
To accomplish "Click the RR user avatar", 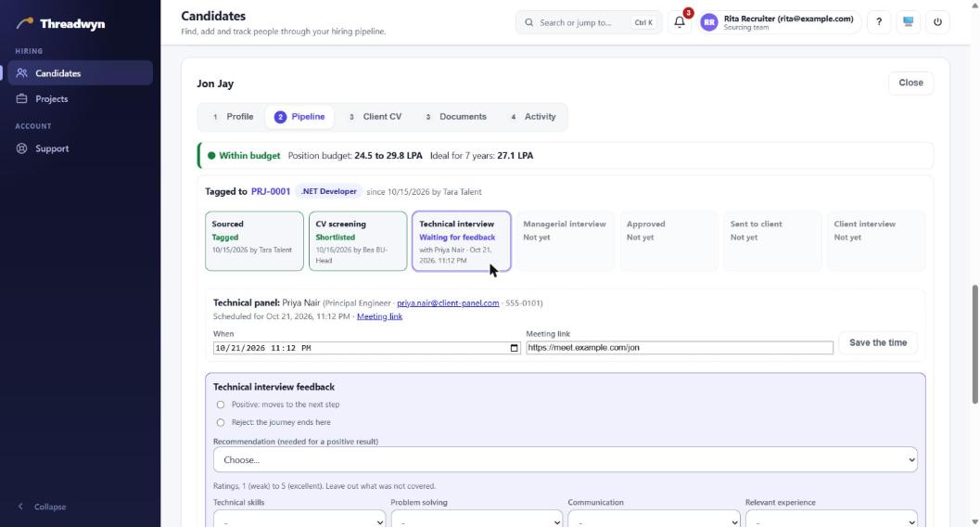I will tap(708, 22).
